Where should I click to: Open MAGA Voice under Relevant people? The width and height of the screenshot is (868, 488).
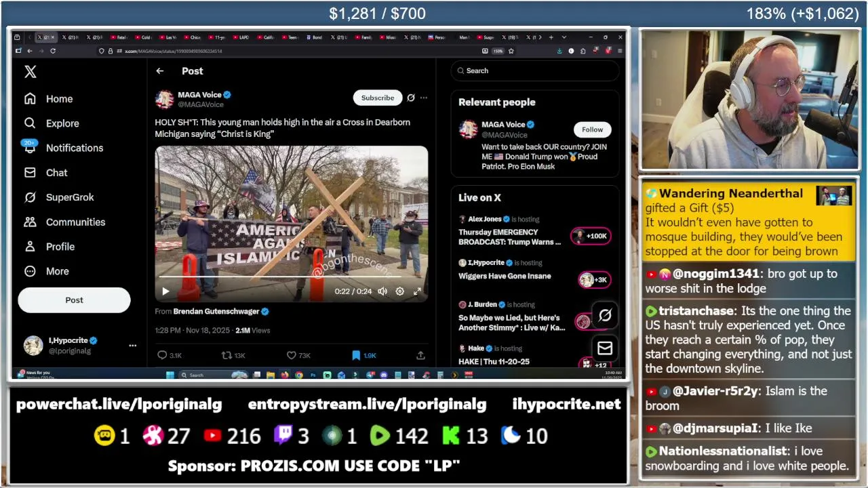click(503, 125)
